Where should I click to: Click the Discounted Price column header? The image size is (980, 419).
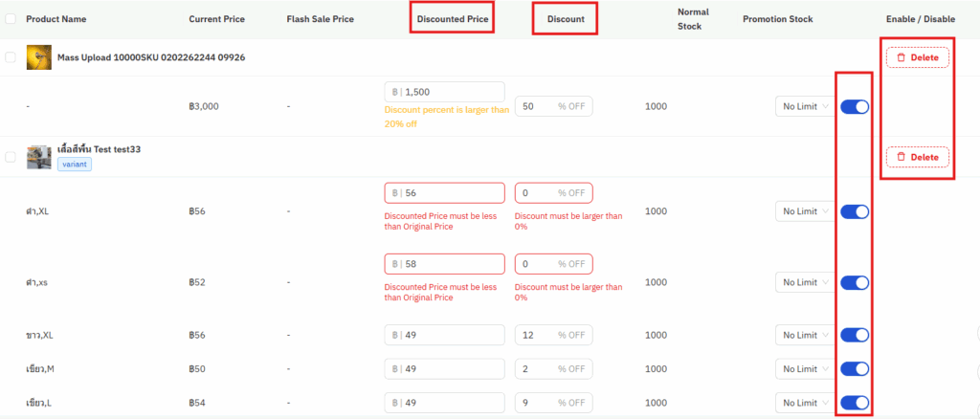[452, 19]
